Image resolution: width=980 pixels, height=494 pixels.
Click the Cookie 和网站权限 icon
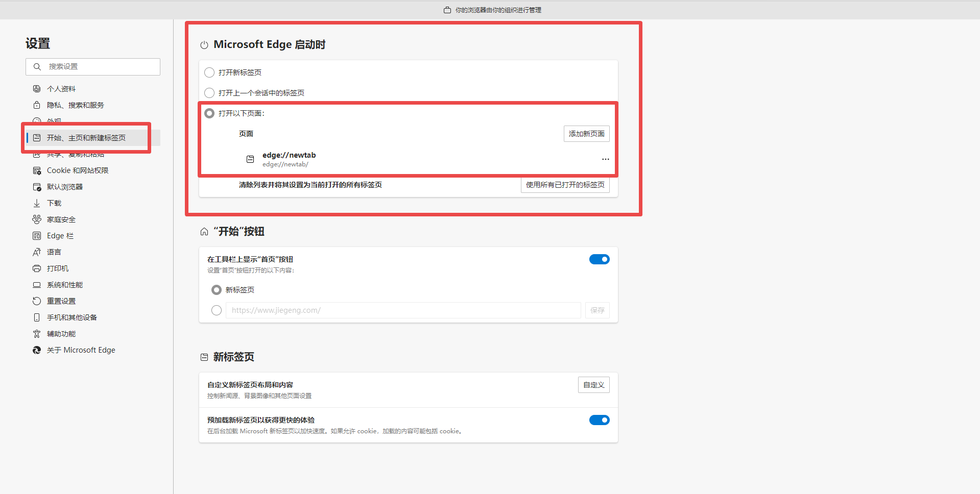tap(37, 170)
